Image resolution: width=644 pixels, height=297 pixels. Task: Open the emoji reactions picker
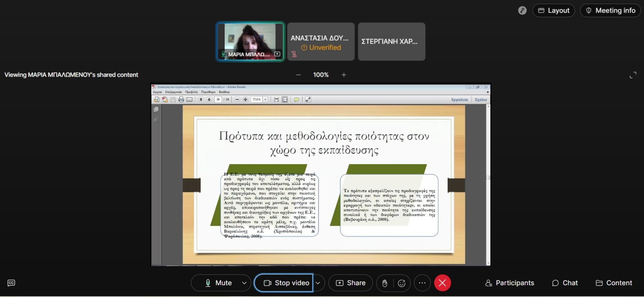pos(401,283)
